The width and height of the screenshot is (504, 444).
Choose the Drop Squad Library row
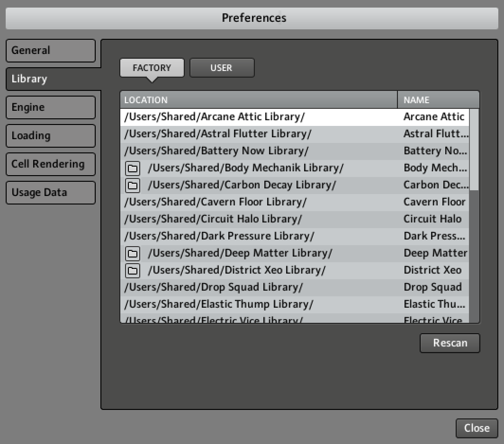[213, 287]
